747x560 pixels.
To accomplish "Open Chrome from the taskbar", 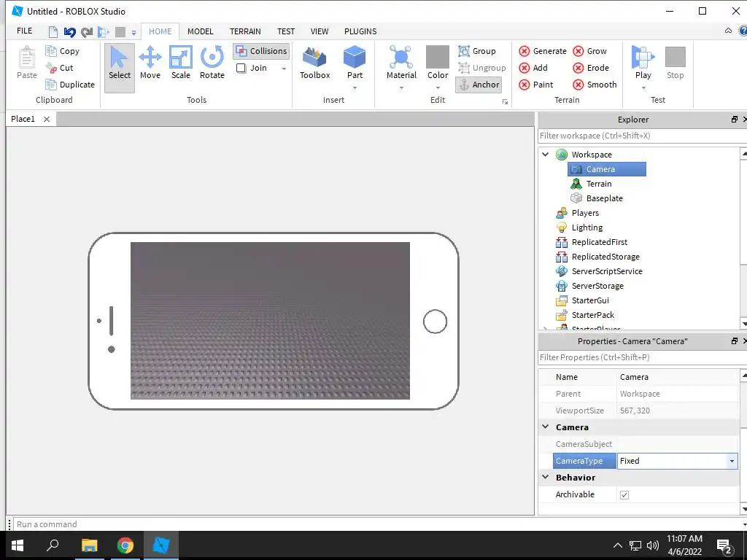I will (125, 545).
